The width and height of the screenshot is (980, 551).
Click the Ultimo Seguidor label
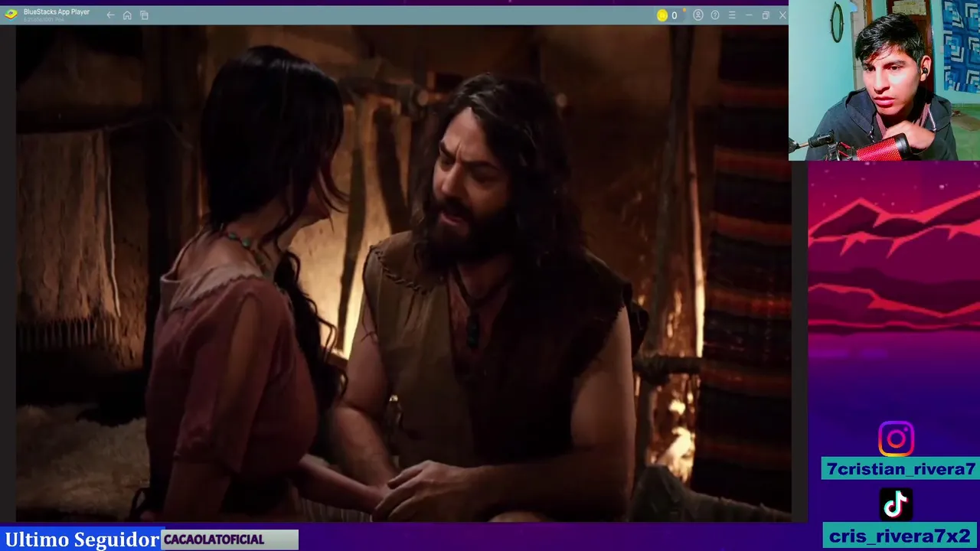pyautogui.click(x=82, y=540)
